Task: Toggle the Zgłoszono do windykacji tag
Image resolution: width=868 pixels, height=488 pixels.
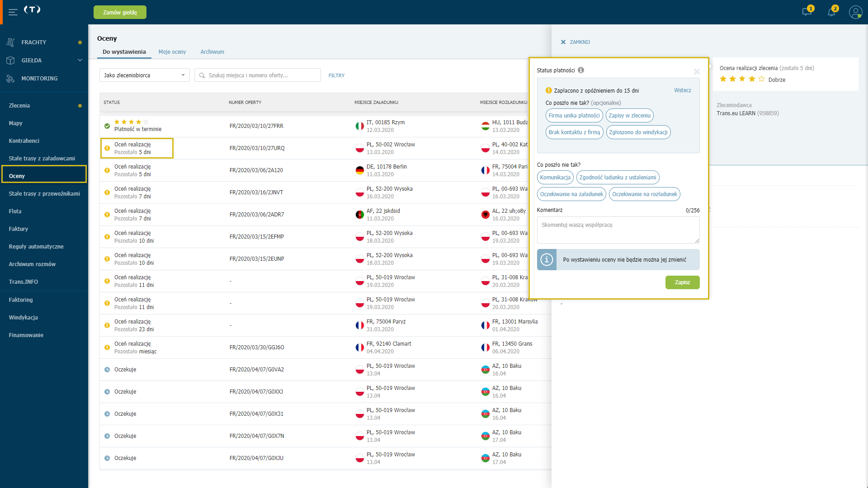Action: [x=638, y=132]
